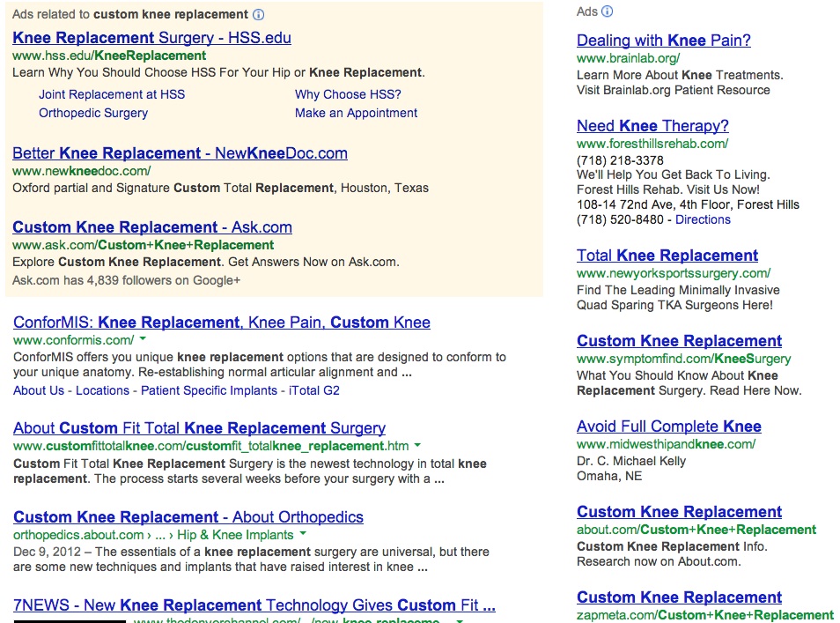This screenshot has height=623, width=840.
Task: Open the dropdown arrow next to www.conformis.com/
Action: click(x=143, y=339)
